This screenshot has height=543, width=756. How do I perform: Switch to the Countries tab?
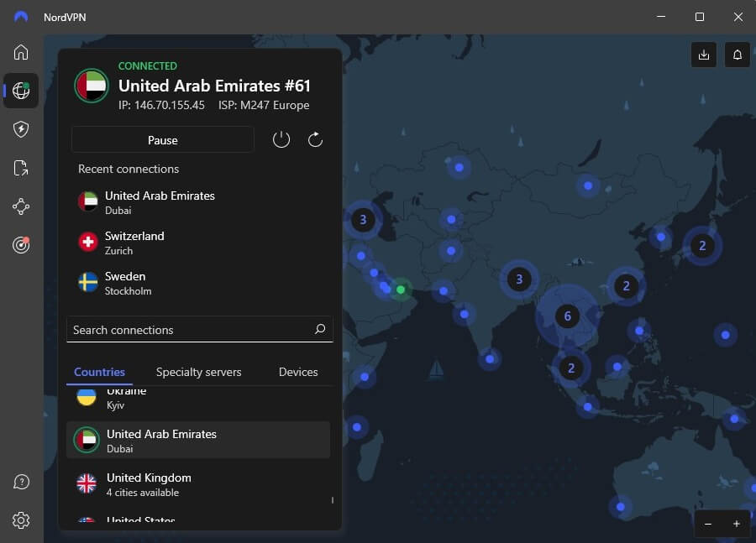pyautogui.click(x=99, y=372)
